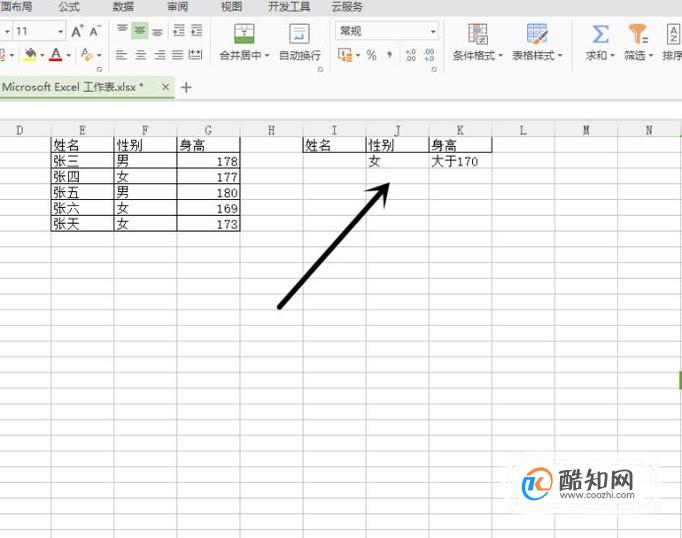
Task: Open the 表格样式 table style menu
Action: [x=537, y=43]
